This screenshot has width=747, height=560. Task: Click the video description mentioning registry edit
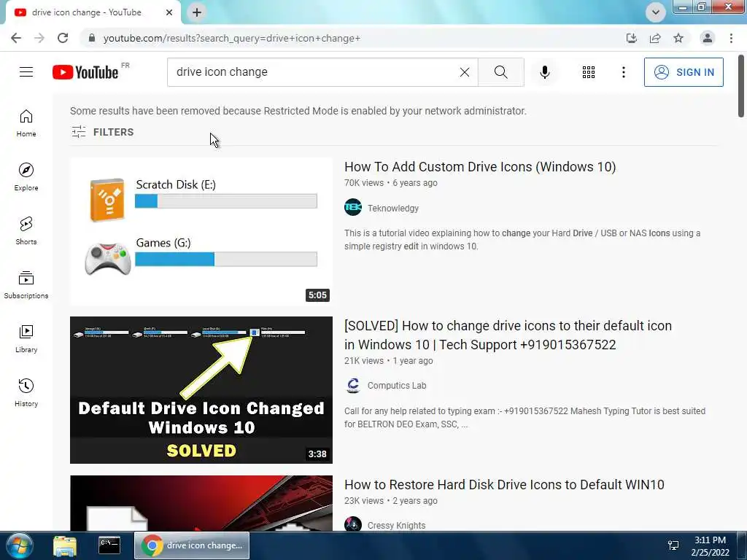522,239
